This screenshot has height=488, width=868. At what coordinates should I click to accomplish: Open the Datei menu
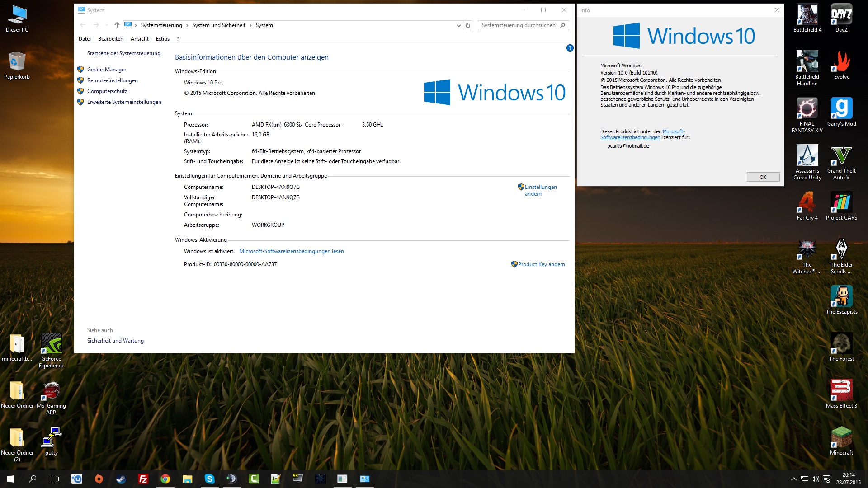85,39
